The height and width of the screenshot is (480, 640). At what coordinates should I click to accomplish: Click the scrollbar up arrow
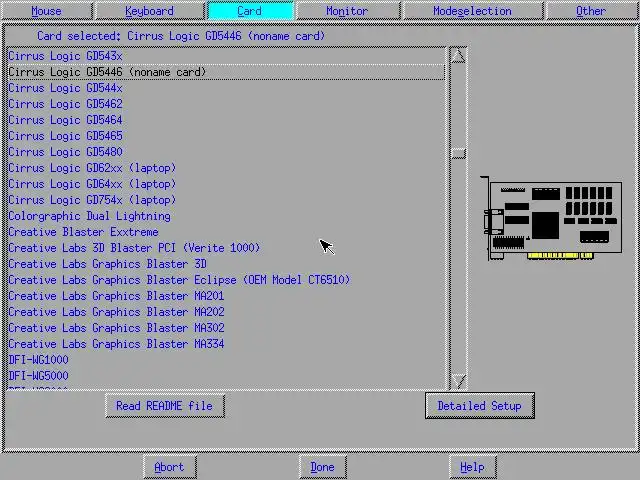(x=458, y=56)
